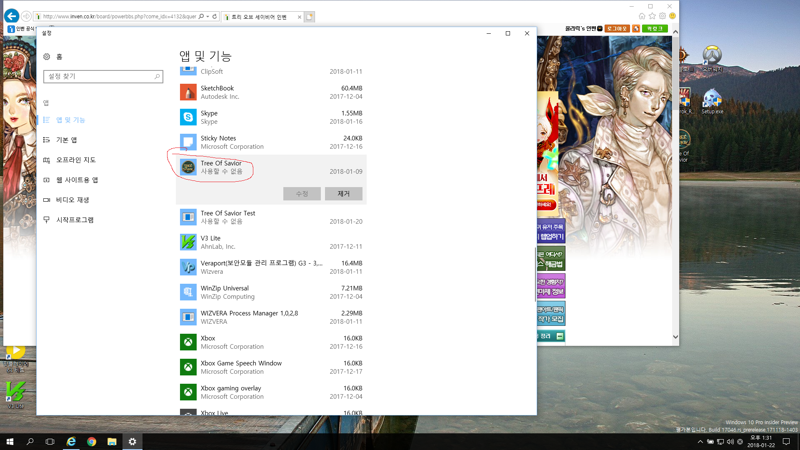
Task: Click the orange '로그아웃' button in browser page
Action: [617, 29]
